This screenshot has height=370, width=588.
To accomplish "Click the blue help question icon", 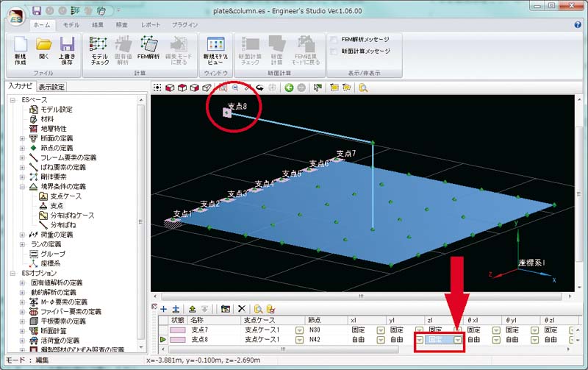I will pyautogui.click(x=578, y=25).
